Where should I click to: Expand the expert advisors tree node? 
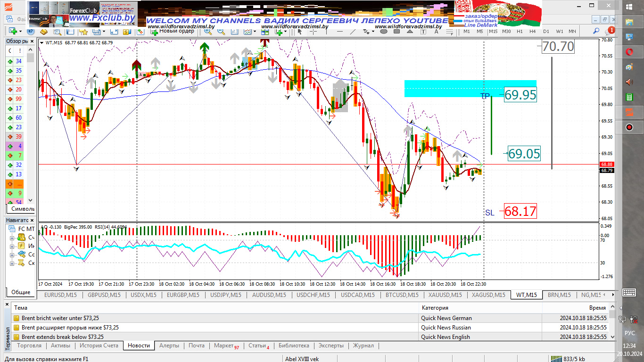click(12, 255)
